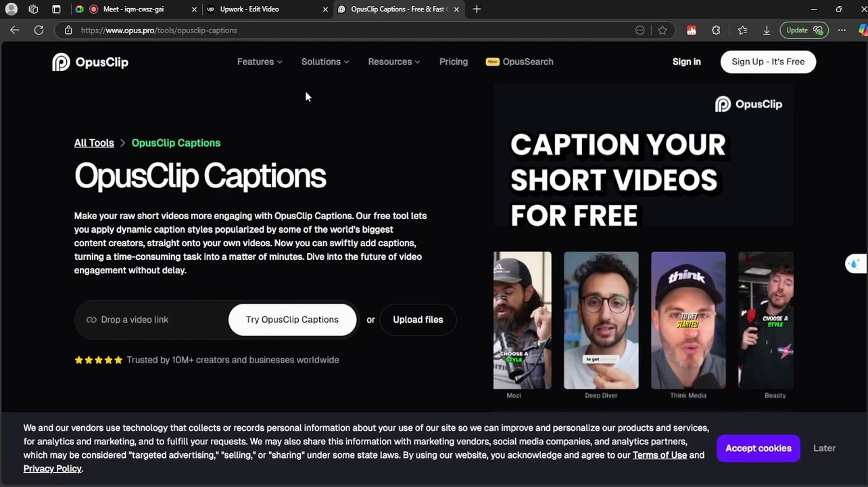868x487 pixels.
Task: Open OpusSearch from the navigation
Action: [520, 62]
